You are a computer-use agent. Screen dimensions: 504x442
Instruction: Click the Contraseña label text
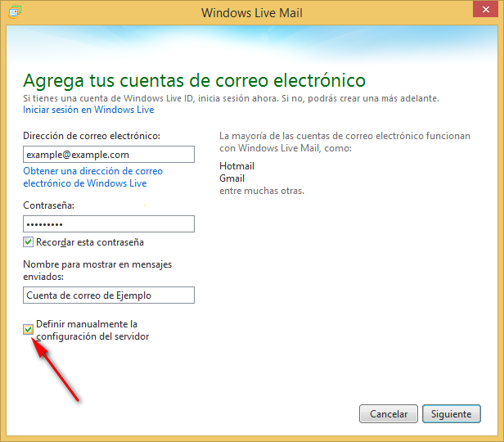tap(48, 205)
